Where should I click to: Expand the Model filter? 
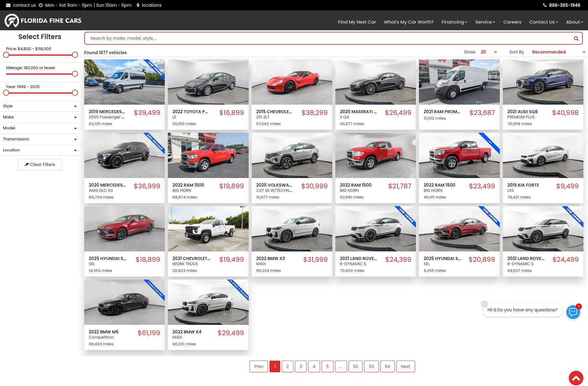40,128
